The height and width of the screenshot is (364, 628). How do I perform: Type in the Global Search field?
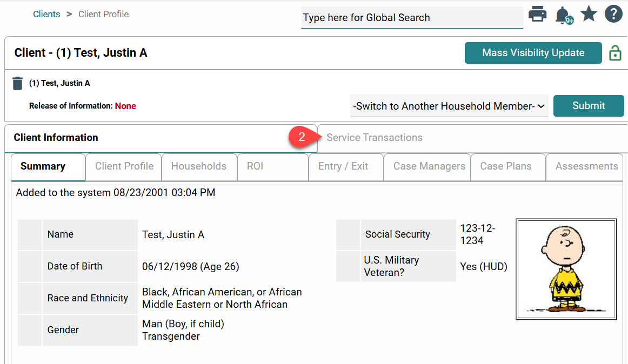click(x=412, y=18)
